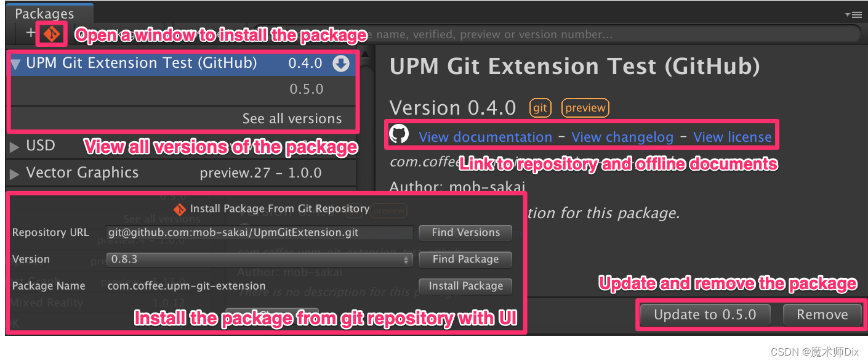The width and height of the screenshot is (868, 363).
Task: Expand the Vector Graphics package entry
Action: tap(15, 174)
